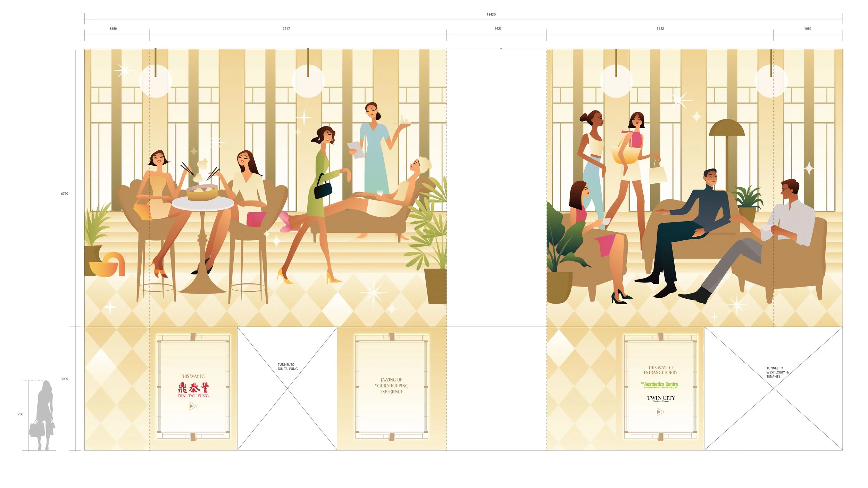Screen dimensions: 868x488
Task: Click the black handbag of walking woman
Action: [323, 190]
